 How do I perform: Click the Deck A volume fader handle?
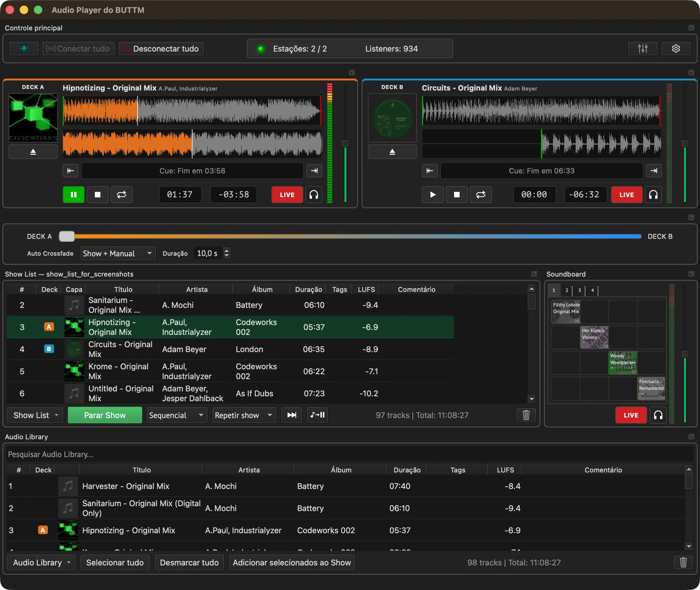pyautogui.click(x=345, y=143)
